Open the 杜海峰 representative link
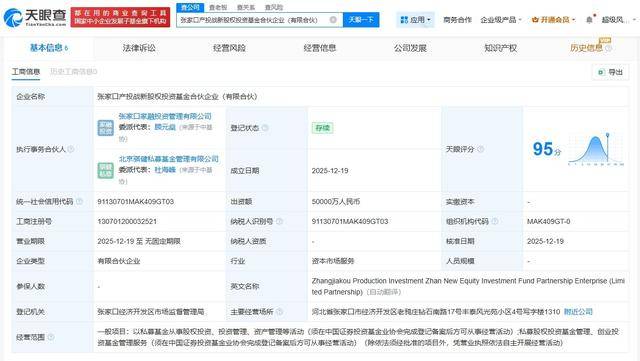This screenshot has width=640, height=361. (165, 169)
